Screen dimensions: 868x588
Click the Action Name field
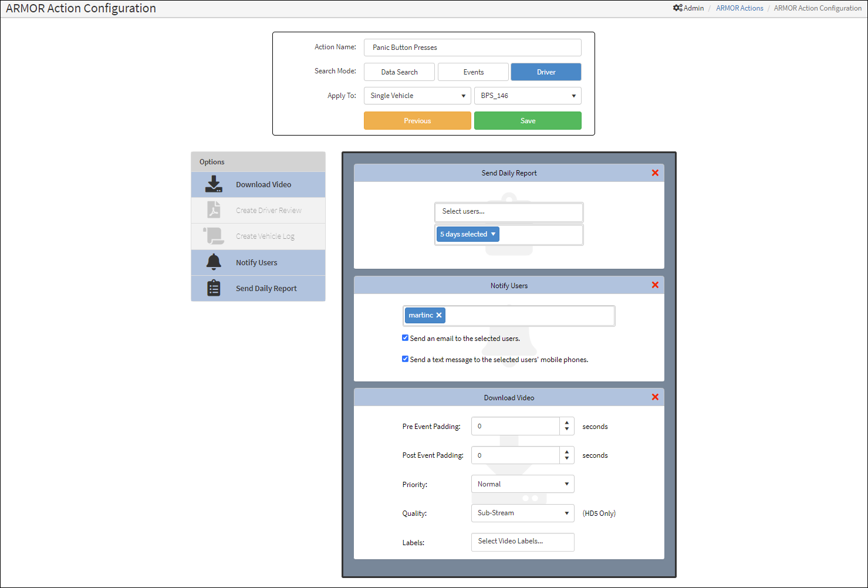(472, 48)
